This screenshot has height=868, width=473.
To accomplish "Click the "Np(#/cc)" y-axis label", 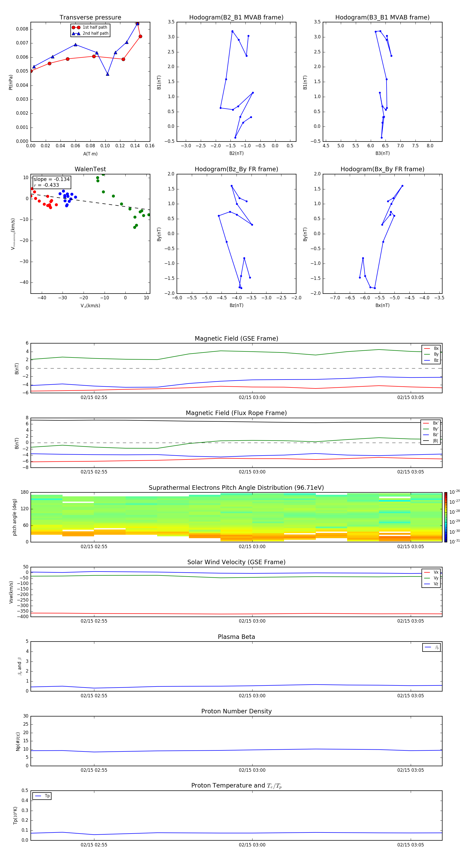I will pos(18,741).
